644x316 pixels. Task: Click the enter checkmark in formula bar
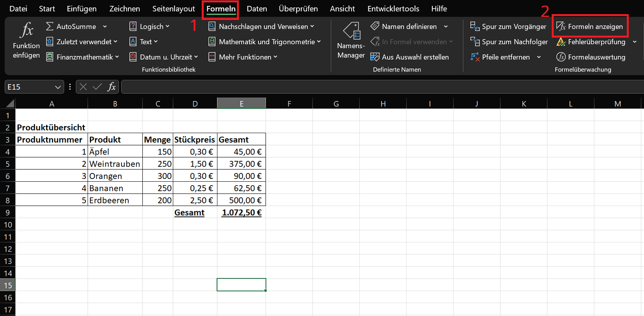97,87
